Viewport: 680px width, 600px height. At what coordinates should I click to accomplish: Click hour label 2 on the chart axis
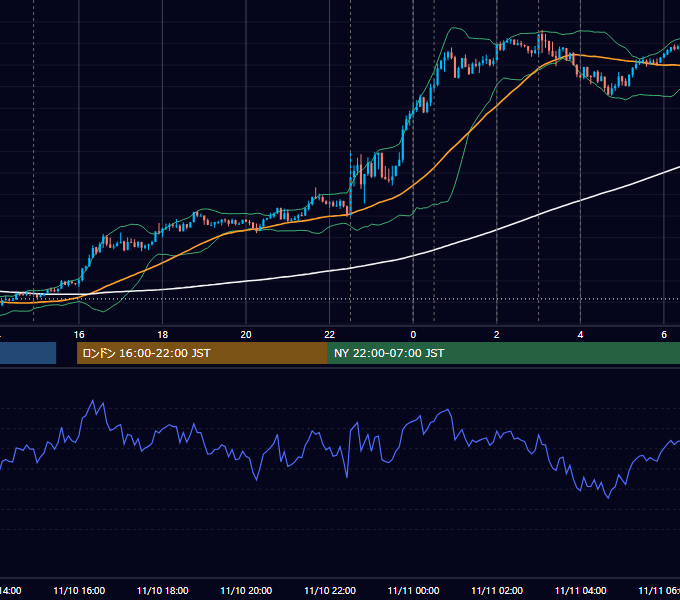tap(497, 335)
